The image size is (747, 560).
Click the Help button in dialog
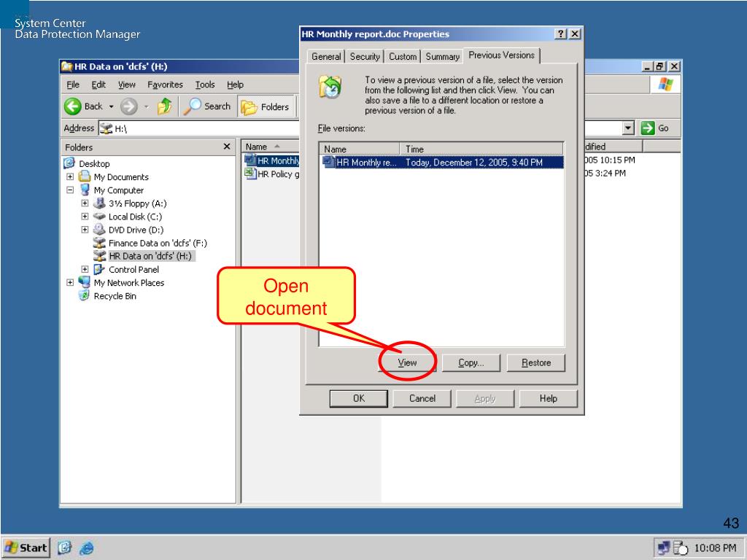[549, 398]
